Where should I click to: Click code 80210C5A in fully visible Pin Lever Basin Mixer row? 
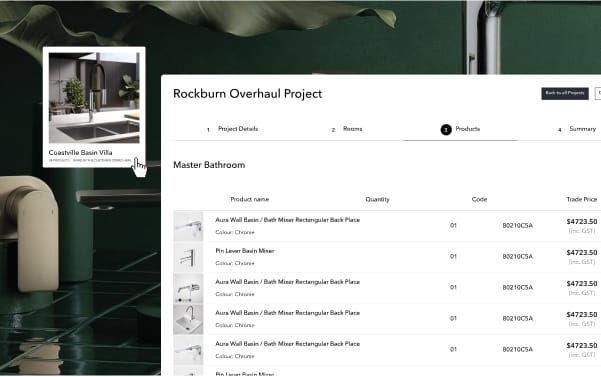click(x=518, y=257)
